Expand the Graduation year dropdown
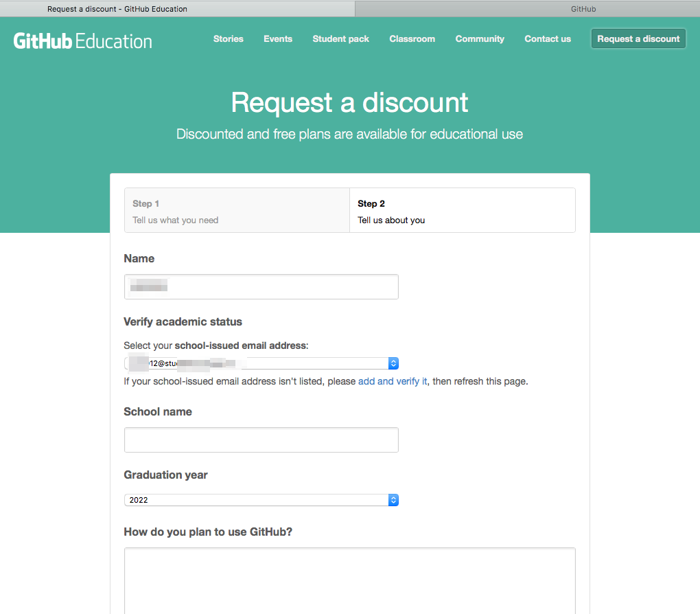 point(261,500)
